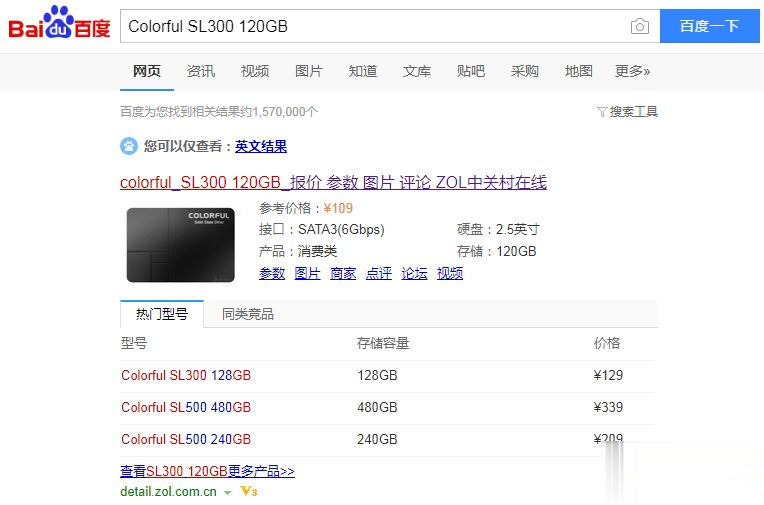Open the 点评 link
The width and height of the screenshot is (764, 505).
pyautogui.click(x=379, y=273)
